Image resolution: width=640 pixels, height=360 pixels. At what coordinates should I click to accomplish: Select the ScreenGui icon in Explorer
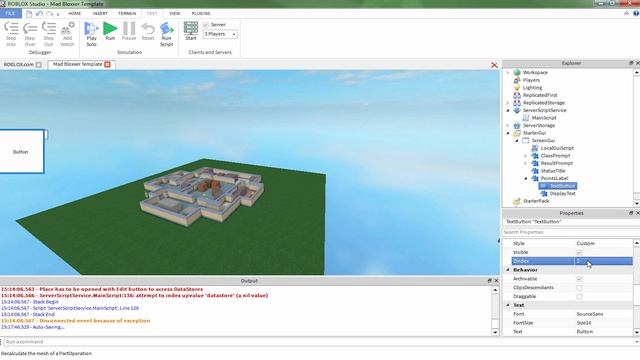(526, 140)
